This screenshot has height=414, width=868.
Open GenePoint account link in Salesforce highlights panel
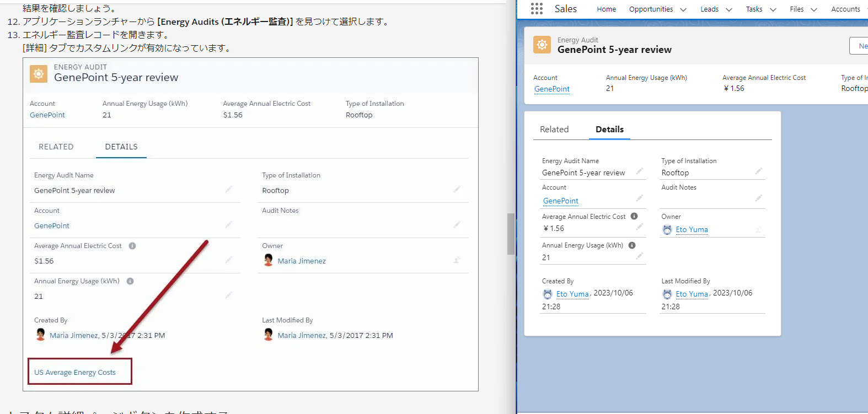(x=552, y=89)
